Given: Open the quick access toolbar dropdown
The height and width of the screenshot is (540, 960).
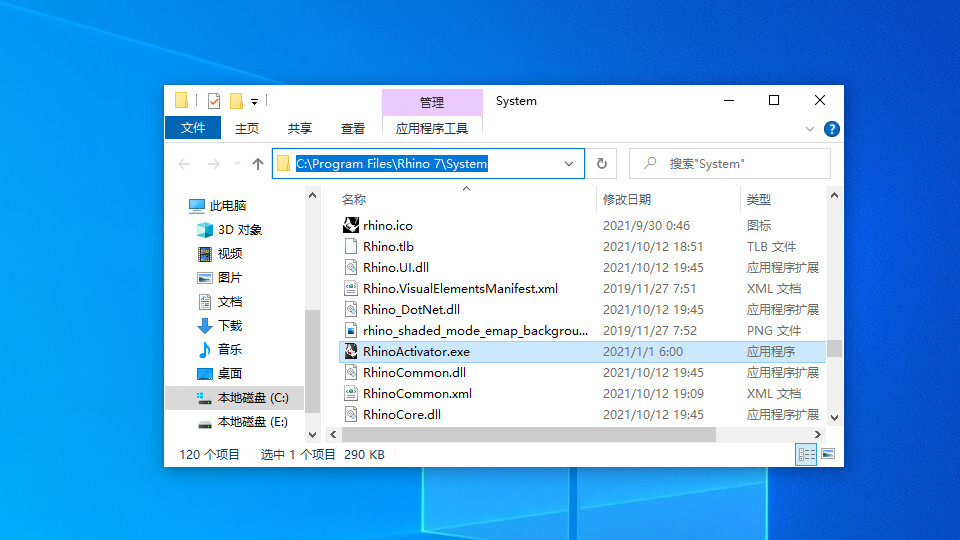Looking at the screenshot, I should (255, 101).
